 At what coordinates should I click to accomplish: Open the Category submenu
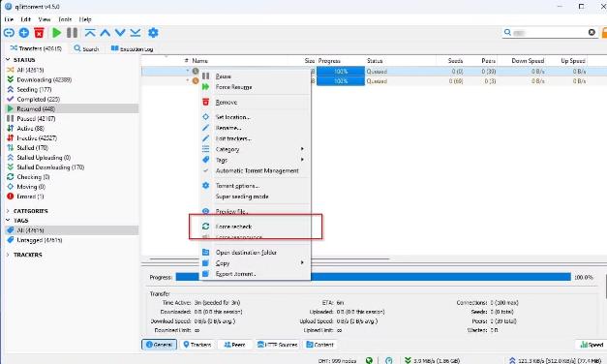coord(256,149)
